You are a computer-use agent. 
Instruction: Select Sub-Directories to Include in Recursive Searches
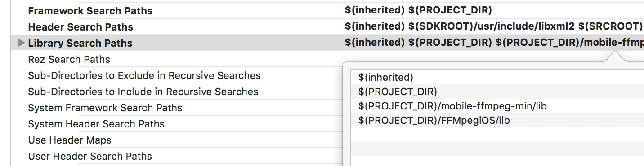click(x=143, y=92)
